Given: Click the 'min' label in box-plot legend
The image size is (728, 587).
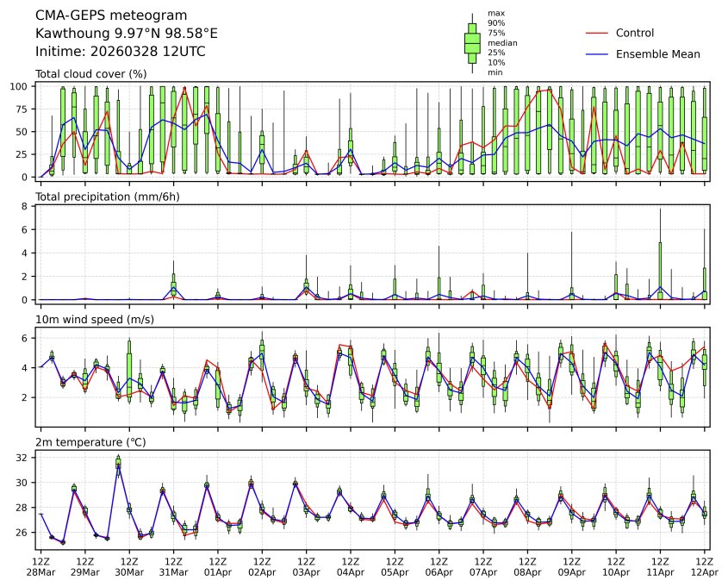Looking at the screenshot, I should [495, 72].
